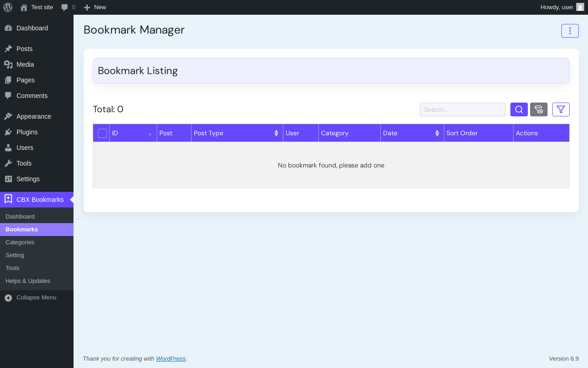Focus the bookmark search input field
The image size is (588, 368).
pyautogui.click(x=462, y=109)
